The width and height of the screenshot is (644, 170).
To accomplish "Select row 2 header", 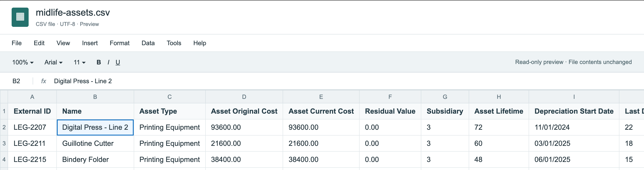I will pyautogui.click(x=4, y=127).
